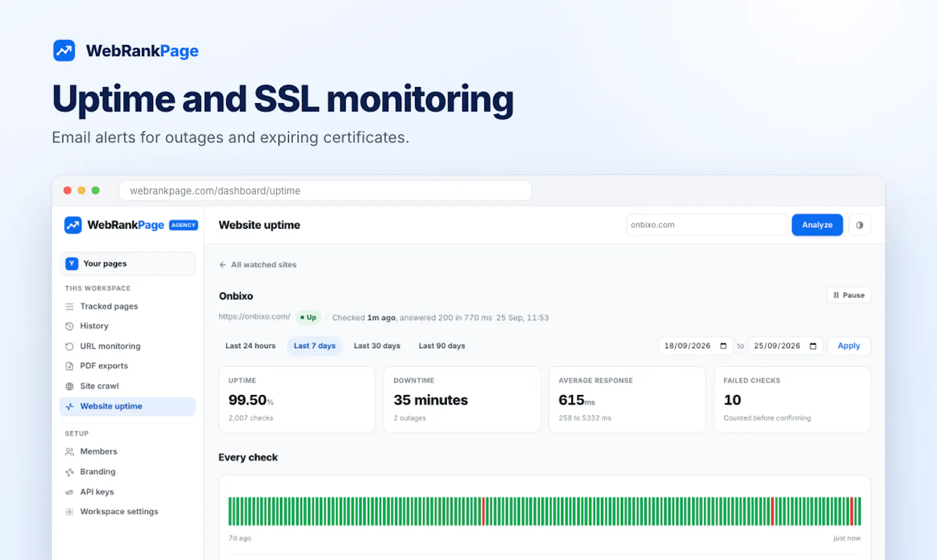Viewport: 937px width, 560px height.
Task: Click the PDF exports document icon
Action: point(70,366)
